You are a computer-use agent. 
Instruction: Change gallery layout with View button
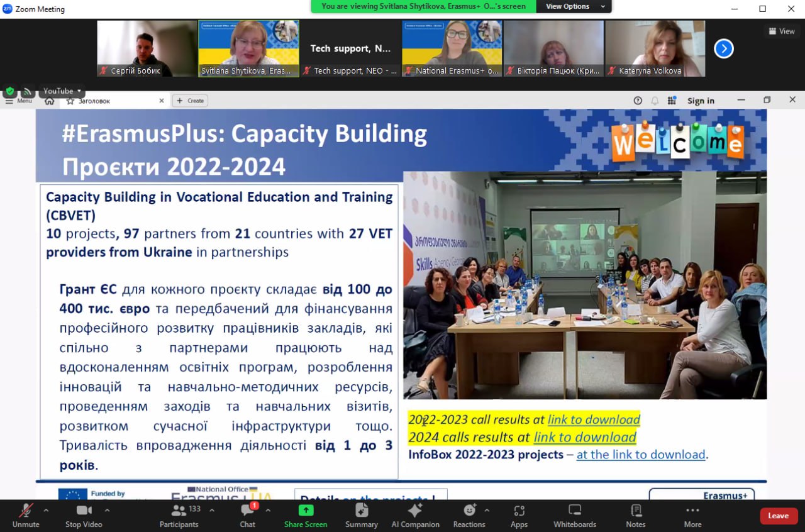[x=782, y=31]
